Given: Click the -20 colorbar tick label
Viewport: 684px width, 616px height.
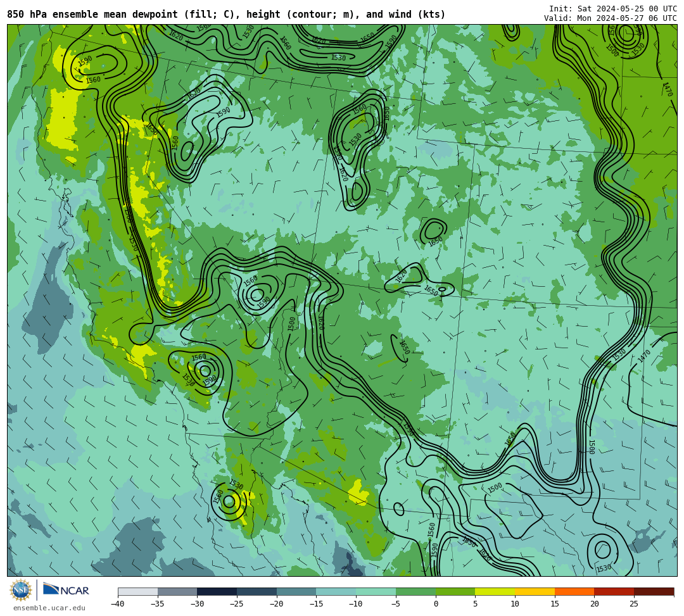Looking at the screenshot, I should 277,604.
